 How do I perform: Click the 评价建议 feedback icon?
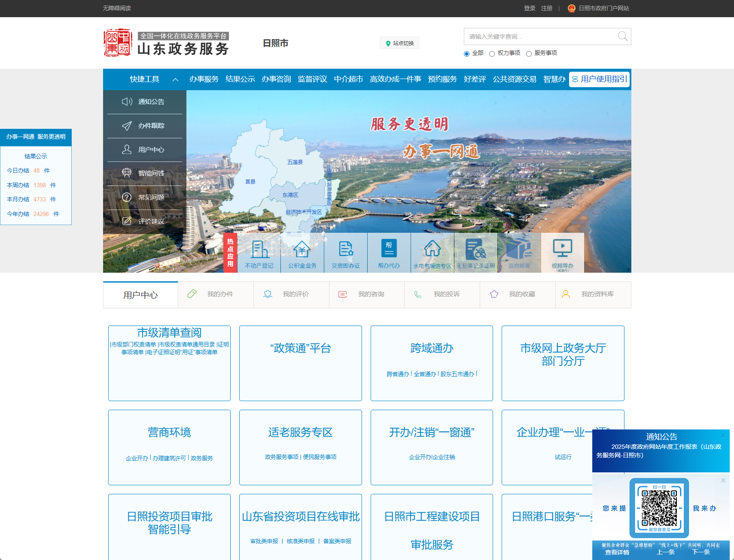tap(144, 221)
